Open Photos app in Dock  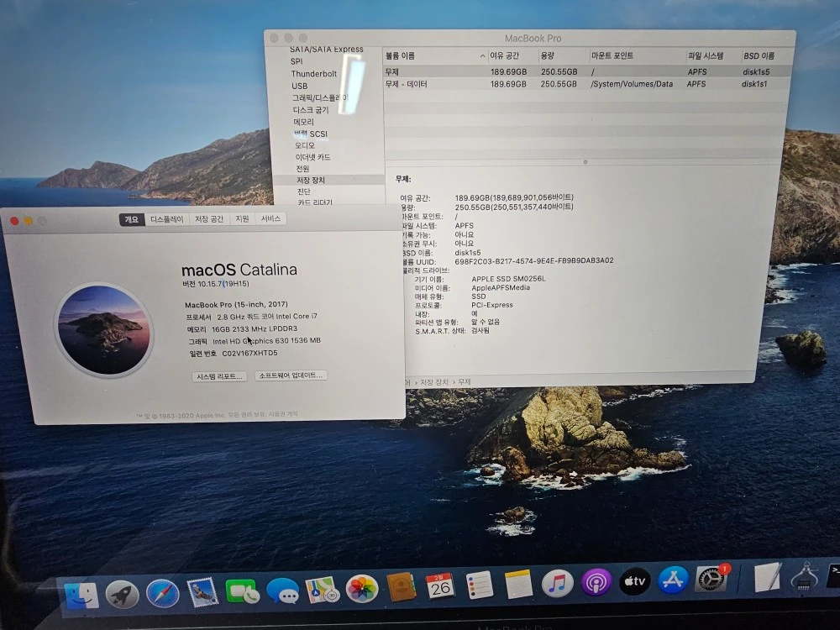[x=361, y=589]
